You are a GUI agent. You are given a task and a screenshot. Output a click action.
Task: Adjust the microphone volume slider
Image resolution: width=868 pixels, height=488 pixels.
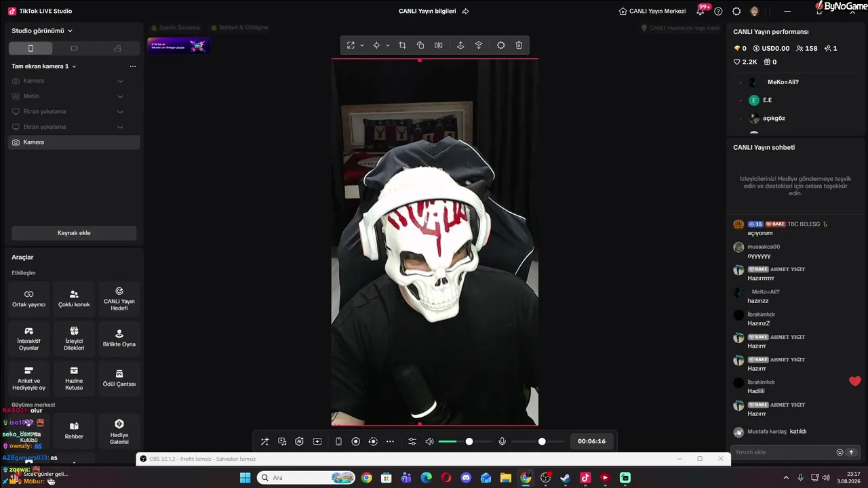click(x=538, y=441)
